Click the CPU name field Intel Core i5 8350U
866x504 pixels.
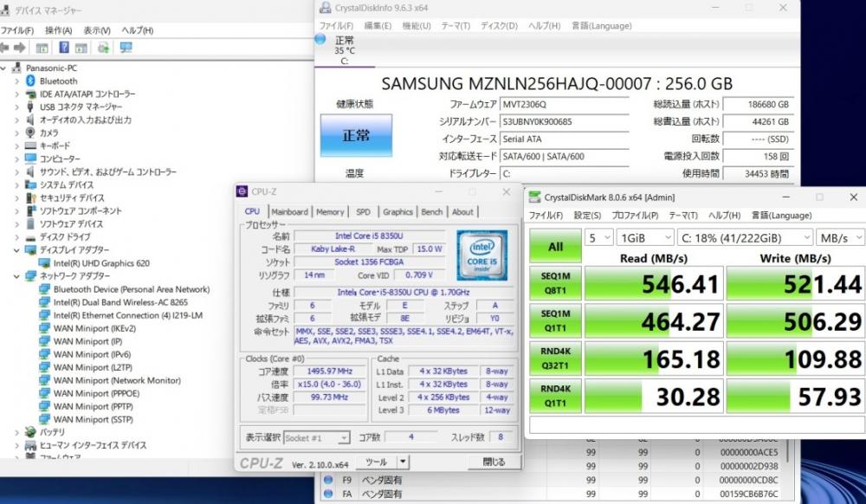click(370, 236)
